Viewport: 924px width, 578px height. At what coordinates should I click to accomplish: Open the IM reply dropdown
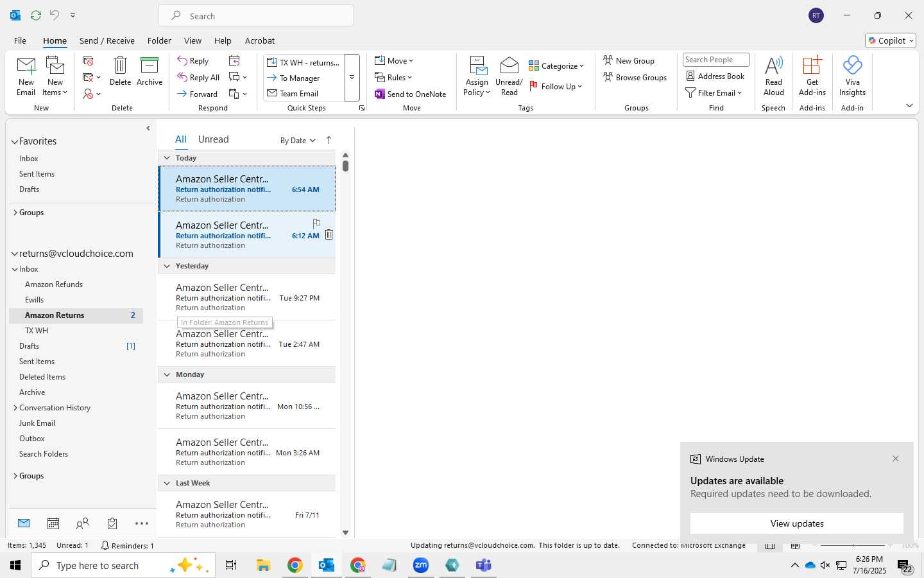click(x=238, y=78)
